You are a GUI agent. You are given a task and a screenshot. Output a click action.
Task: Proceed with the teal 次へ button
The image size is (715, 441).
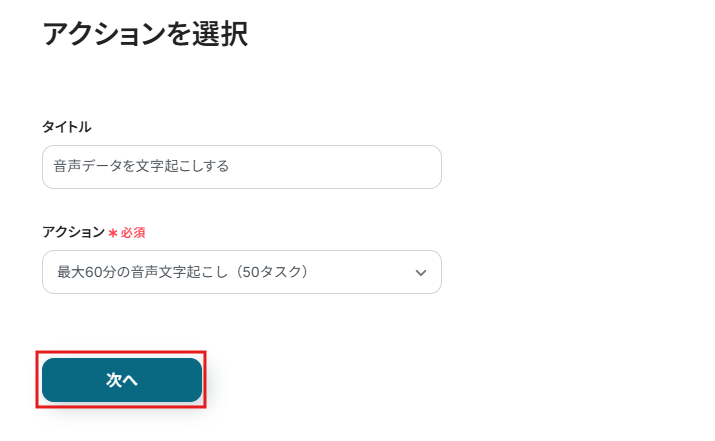122,380
